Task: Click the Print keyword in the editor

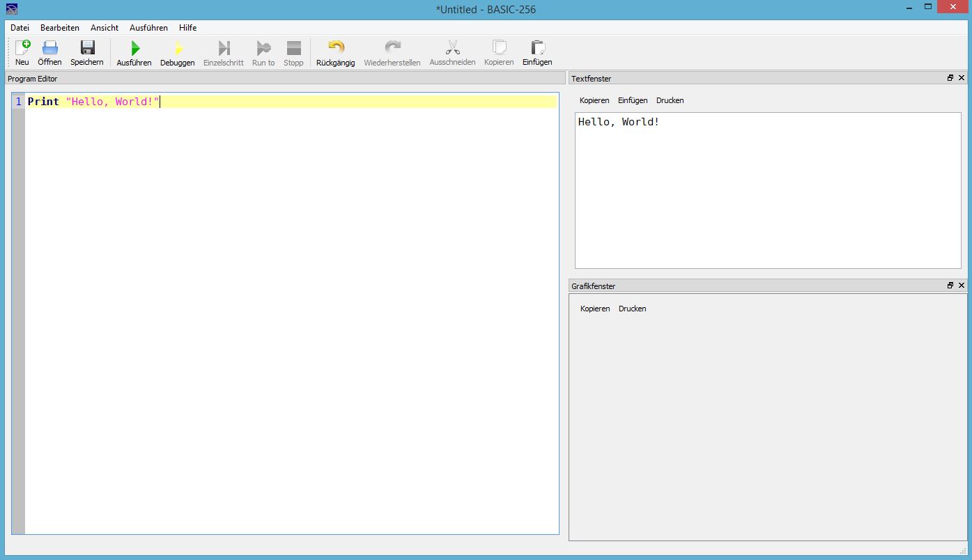Action: click(43, 102)
